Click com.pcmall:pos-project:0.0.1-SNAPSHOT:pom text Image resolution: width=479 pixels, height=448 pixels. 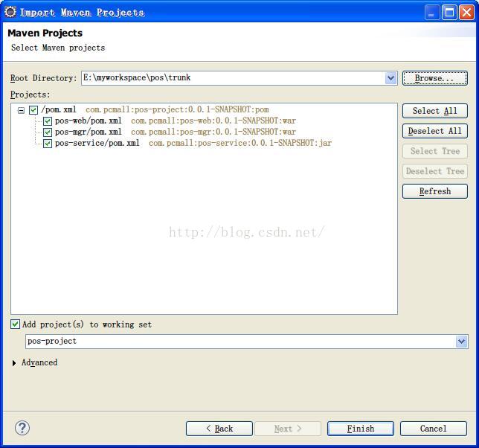tap(177, 109)
